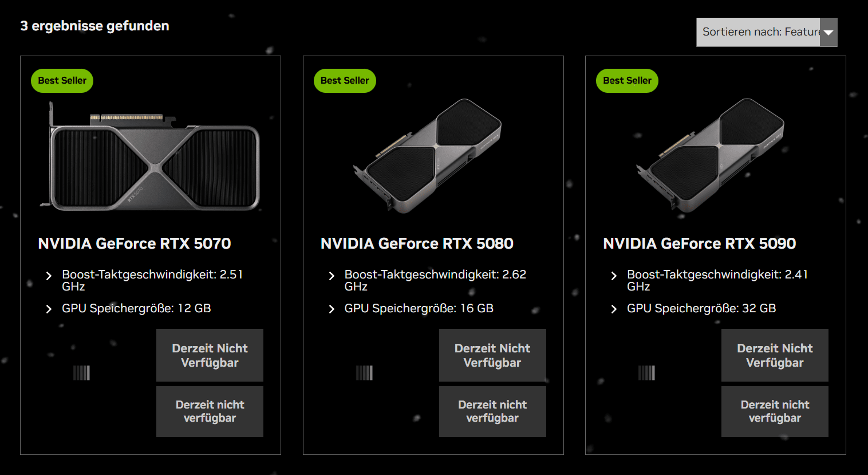Click the RTX 5090 Best Seller badge
The image size is (868, 475).
pyautogui.click(x=627, y=81)
